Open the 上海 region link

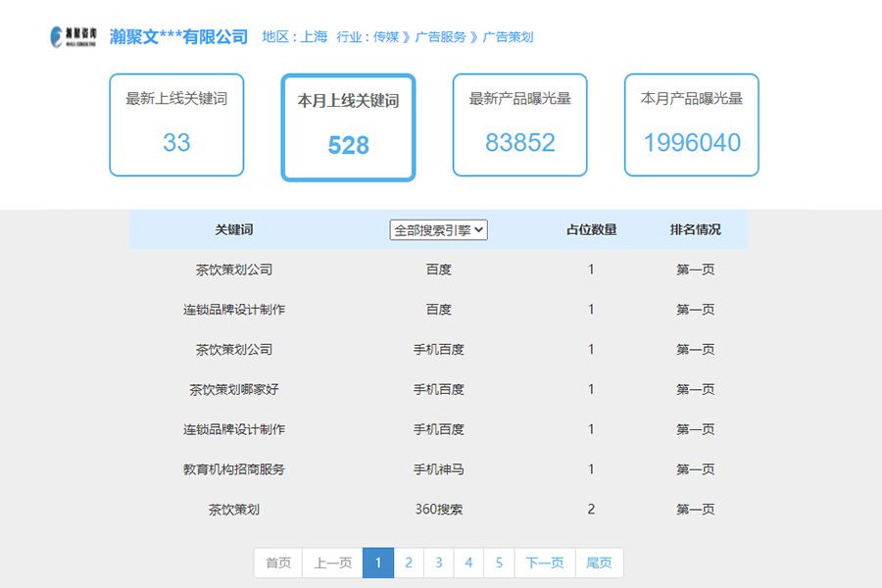(x=314, y=34)
